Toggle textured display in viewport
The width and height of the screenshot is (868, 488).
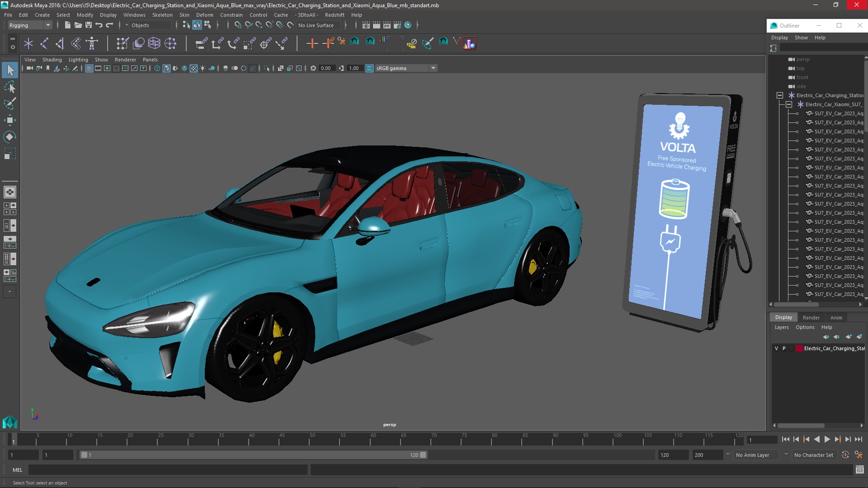coord(193,68)
